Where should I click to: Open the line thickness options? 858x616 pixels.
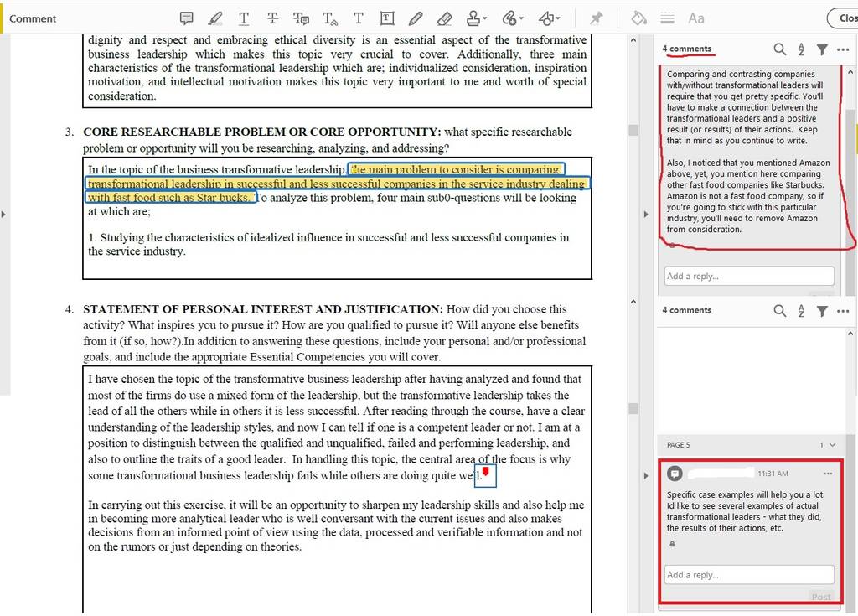(x=667, y=18)
